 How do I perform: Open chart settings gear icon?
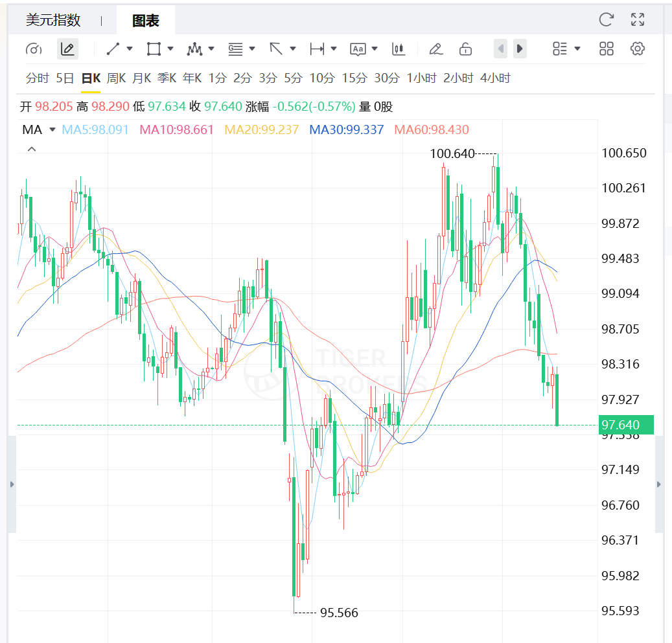(638, 49)
